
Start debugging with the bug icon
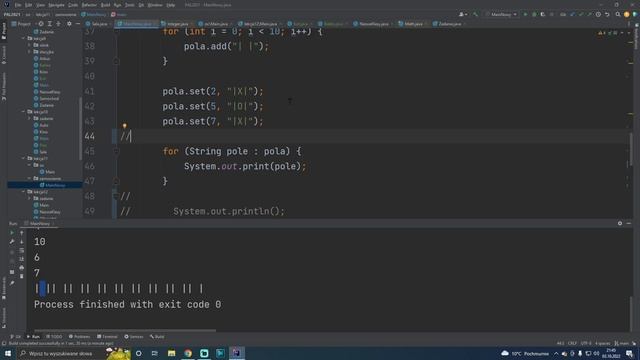(x=534, y=14)
